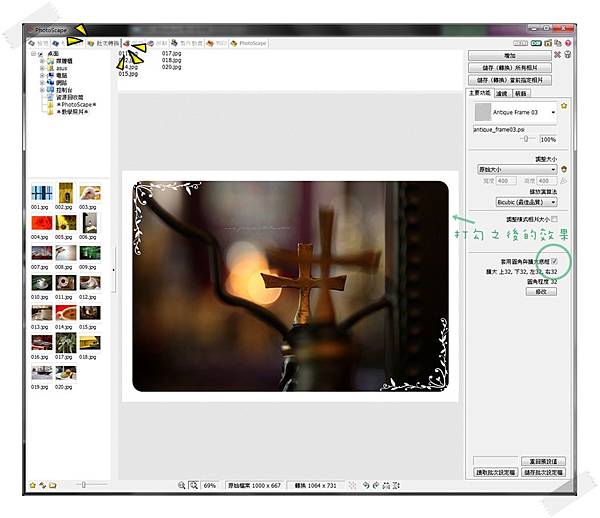The image size is (600, 518).
Task: Click the red X remove-photo icon
Action: pos(558,55)
